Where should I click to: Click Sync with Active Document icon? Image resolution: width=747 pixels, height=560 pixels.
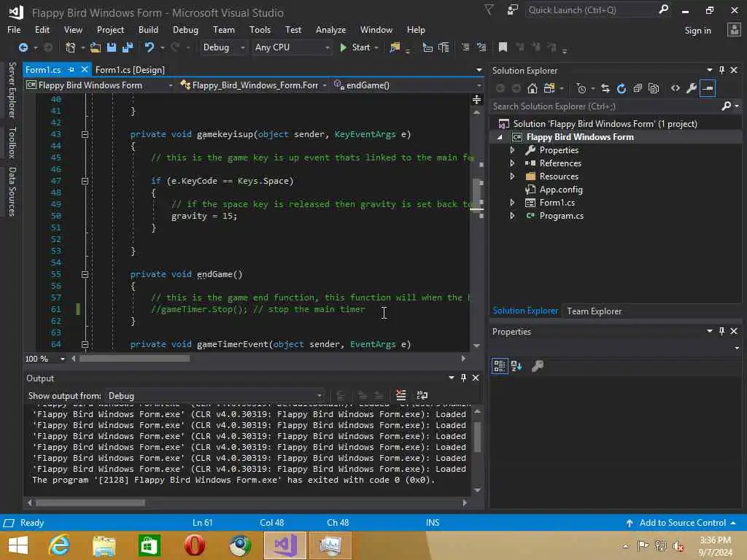click(x=605, y=88)
